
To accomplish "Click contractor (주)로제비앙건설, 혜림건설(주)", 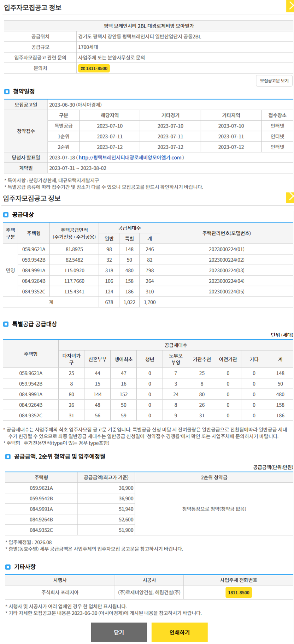I will click(149, 592).
